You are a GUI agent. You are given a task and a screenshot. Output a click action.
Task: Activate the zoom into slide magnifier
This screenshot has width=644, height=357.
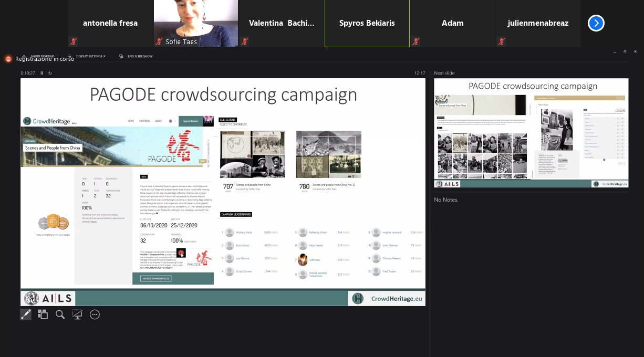click(x=60, y=314)
